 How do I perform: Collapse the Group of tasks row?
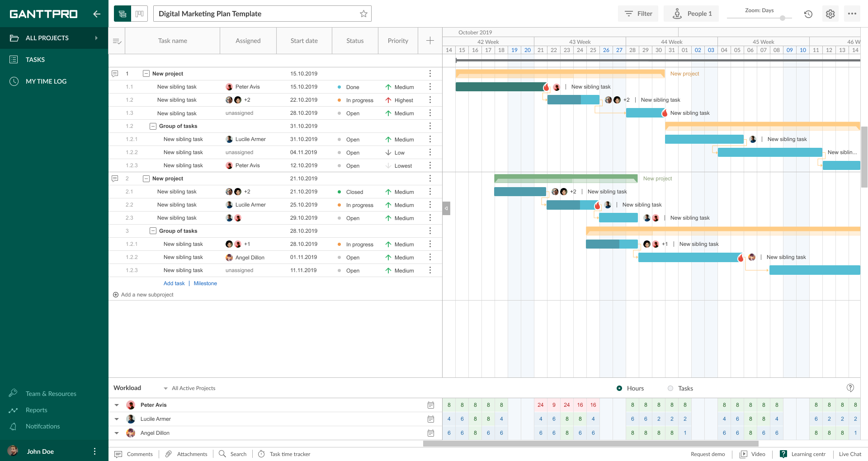(x=153, y=126)
